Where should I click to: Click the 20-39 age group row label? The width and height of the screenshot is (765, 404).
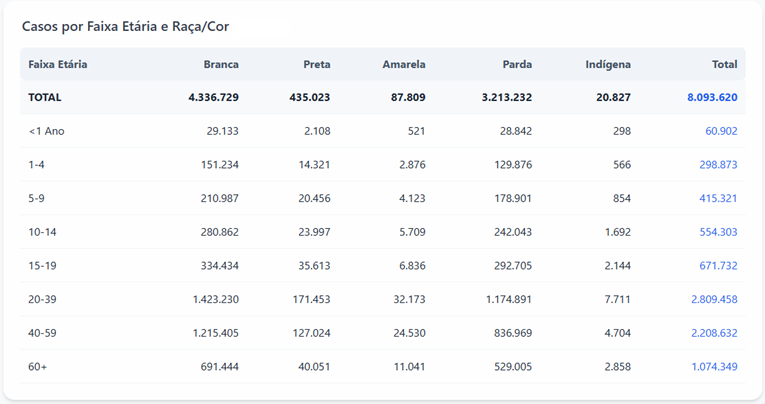coord(44,299)
